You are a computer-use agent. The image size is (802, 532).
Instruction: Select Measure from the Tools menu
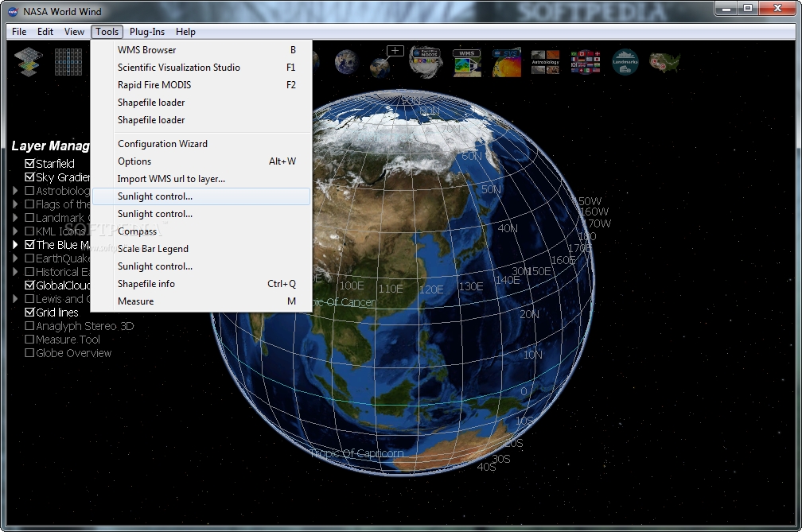pos(201,301)
